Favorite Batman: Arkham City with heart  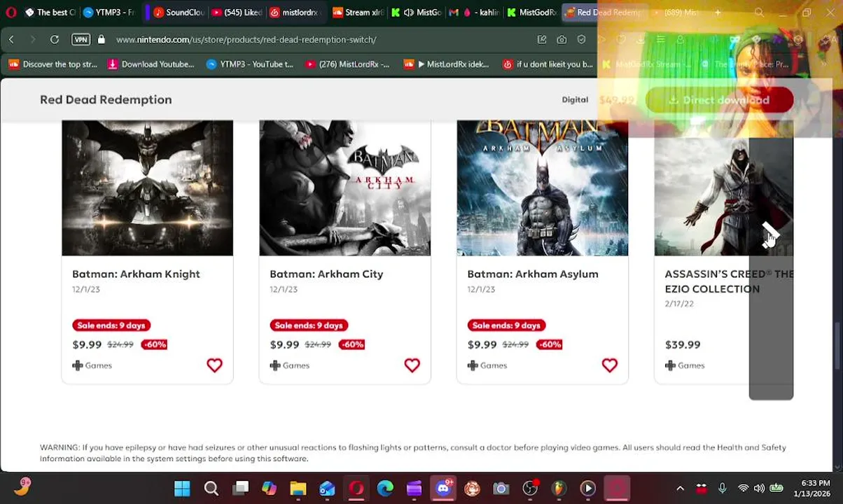click(412, 365)
